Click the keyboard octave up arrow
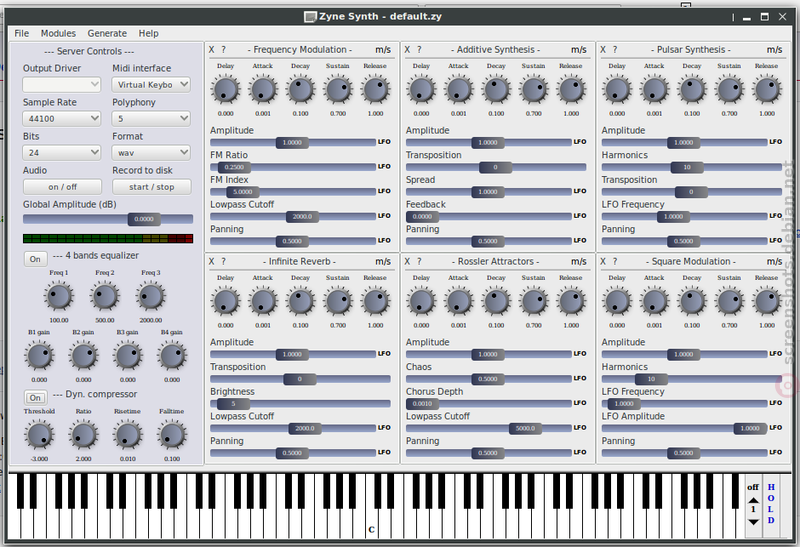Screen dimensions: 800x547 coord(754,500)
